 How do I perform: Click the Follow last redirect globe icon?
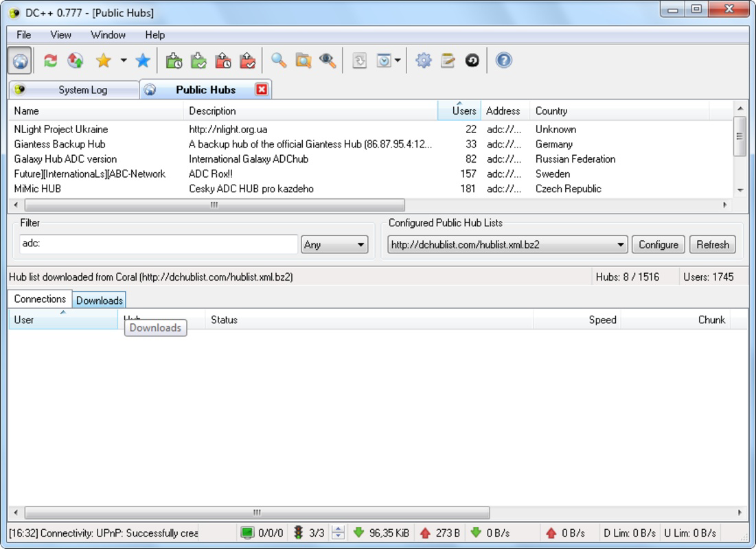(x=76, y=60)
